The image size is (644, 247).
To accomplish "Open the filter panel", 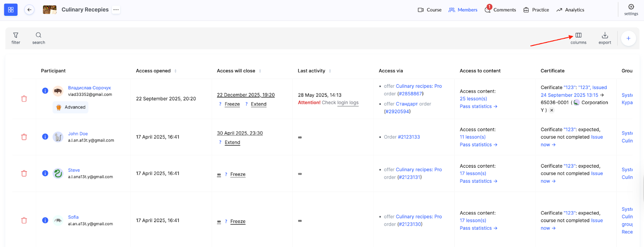I will tap(16, 38).
